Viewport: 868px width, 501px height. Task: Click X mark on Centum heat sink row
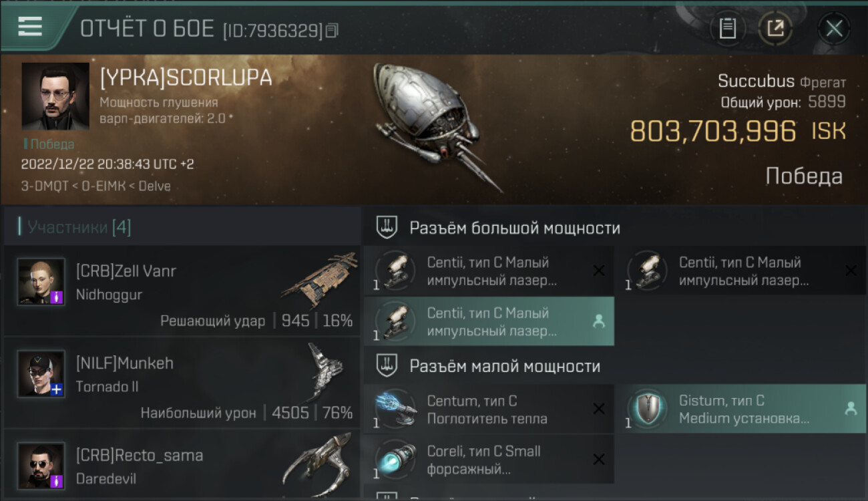pos(599,409)
